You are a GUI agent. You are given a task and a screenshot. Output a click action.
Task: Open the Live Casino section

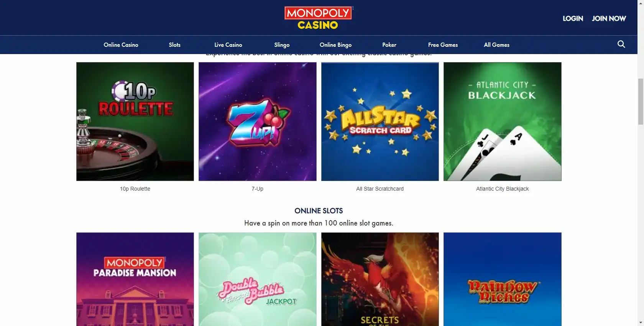point(228,45)
